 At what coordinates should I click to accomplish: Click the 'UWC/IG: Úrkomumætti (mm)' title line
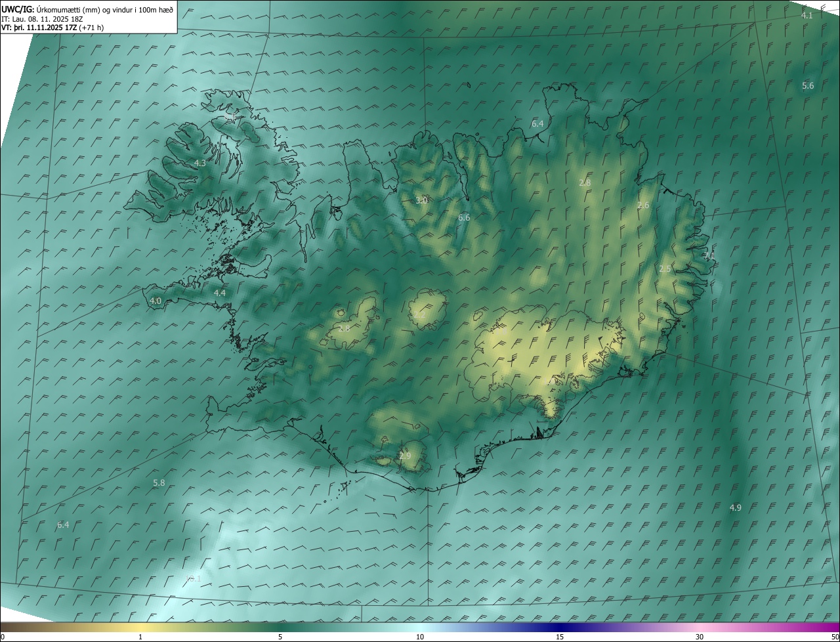[88, 10]
